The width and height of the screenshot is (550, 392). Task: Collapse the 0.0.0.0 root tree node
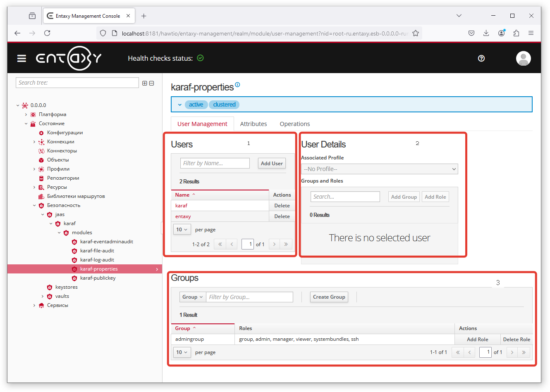point(18,105)
